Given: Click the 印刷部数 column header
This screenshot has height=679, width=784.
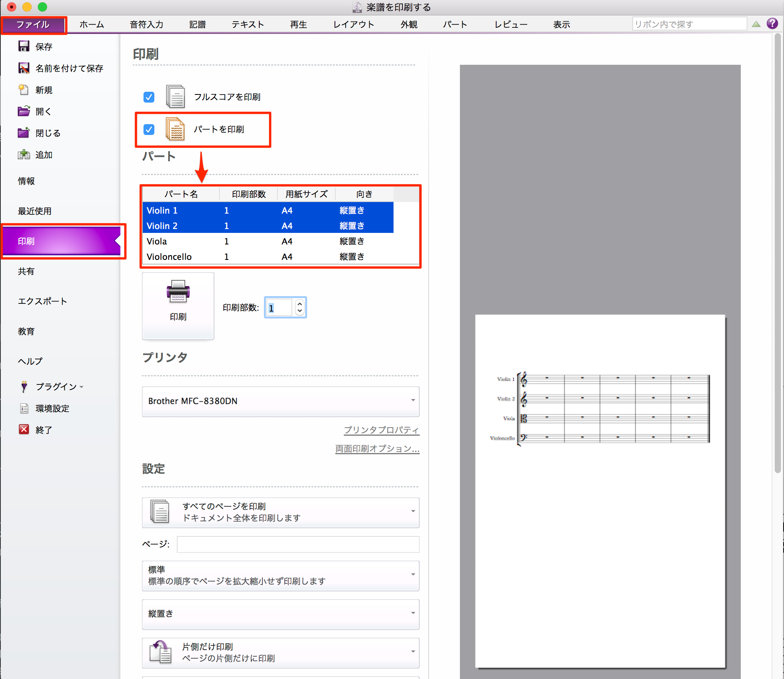Looking at the screenshot, I should [x=249, y=194].
